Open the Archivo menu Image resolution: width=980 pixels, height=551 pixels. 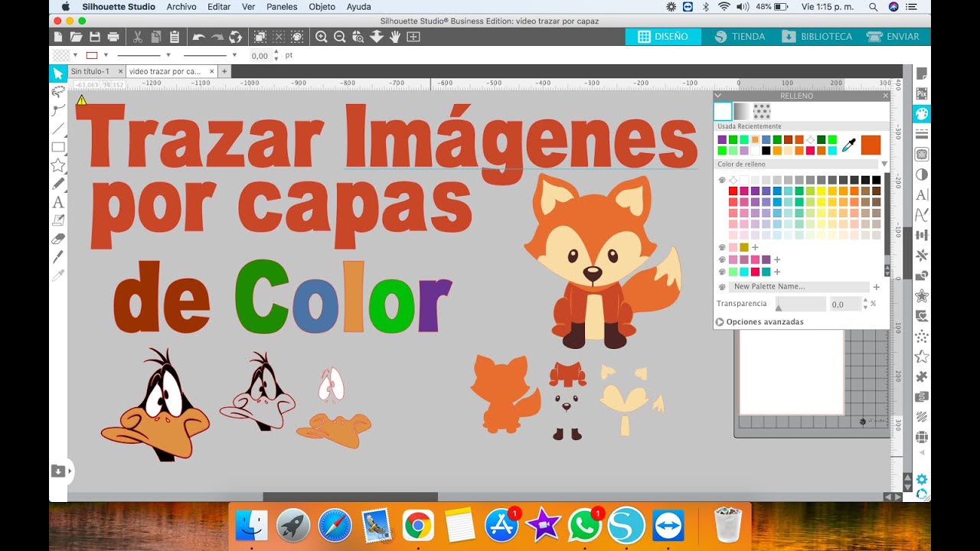181,6
